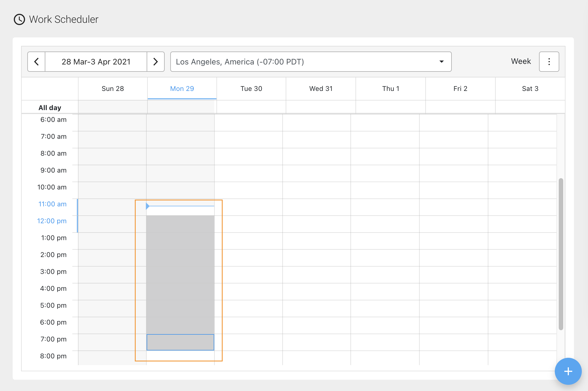Expand the time zone dropdown arrow
Viewport: 588px width, 391px height.
coord(441,62)
